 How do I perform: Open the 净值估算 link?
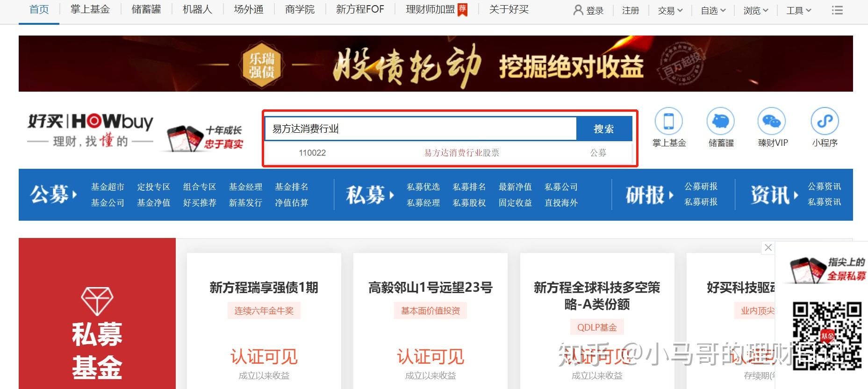coord(292,203)
